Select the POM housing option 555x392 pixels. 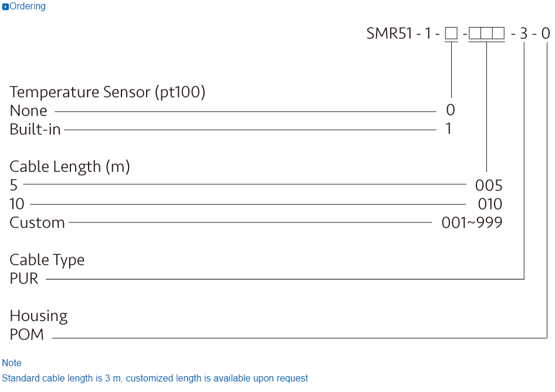click(26, 335)
